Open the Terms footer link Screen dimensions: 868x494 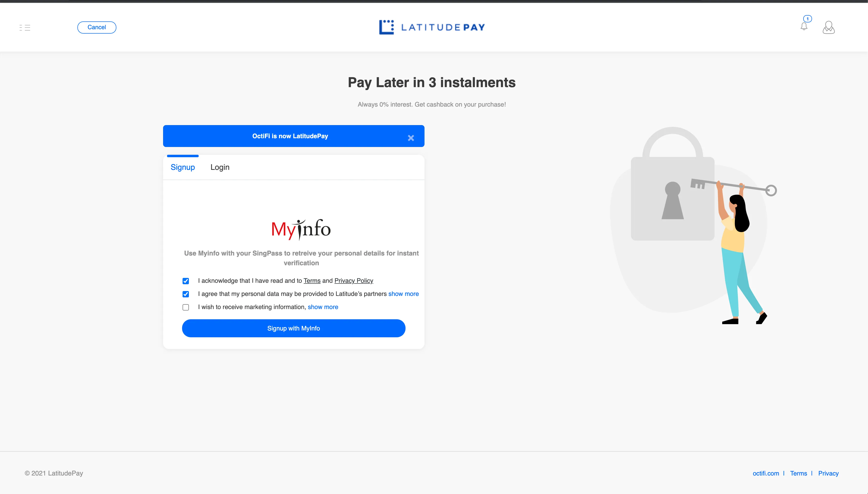798,473
